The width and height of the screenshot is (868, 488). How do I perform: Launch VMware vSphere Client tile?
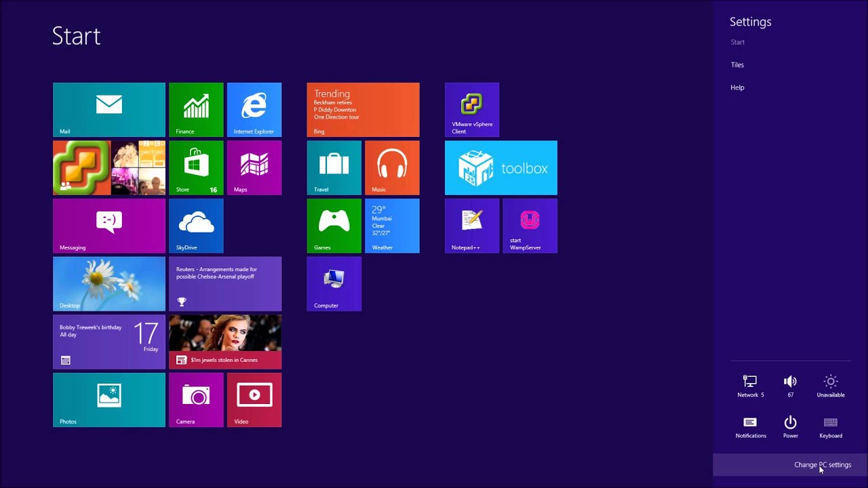pyautogui.click(x=472, y=110)
